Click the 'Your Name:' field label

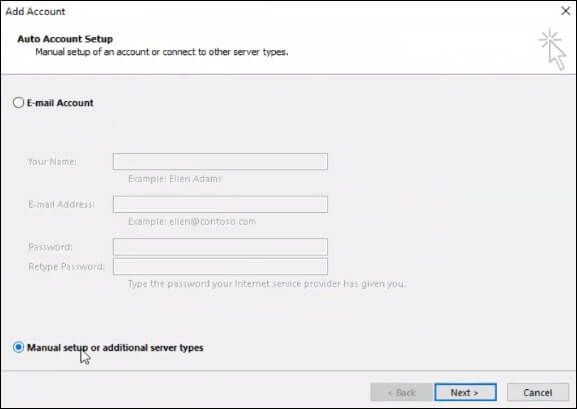tap(52, 162)
